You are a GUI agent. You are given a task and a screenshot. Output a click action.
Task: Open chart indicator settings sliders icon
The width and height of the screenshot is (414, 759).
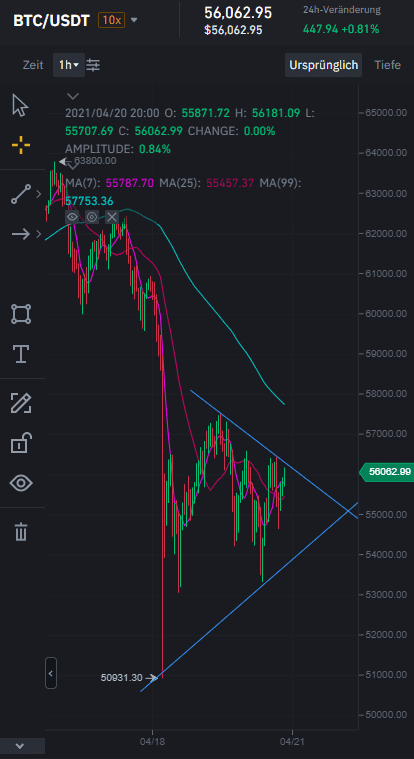point(93,64)
